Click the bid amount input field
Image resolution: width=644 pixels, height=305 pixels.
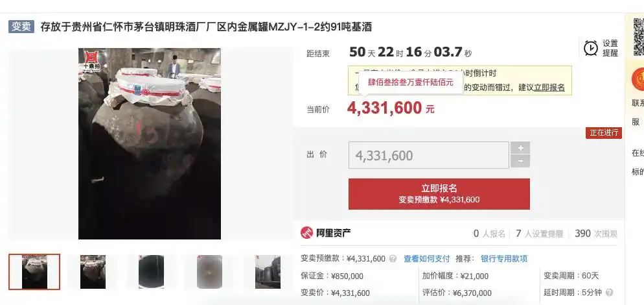click(429, 155)
